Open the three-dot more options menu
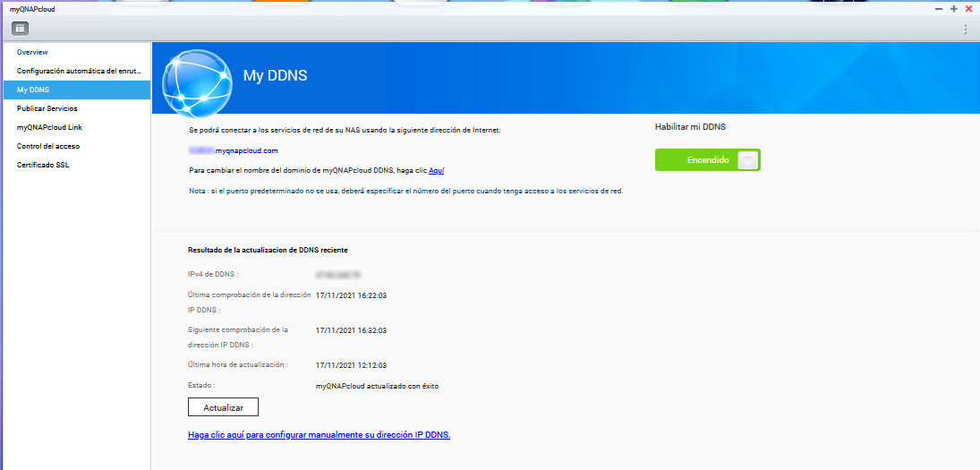Screen dimensions: 980x470 click(965, 29)
